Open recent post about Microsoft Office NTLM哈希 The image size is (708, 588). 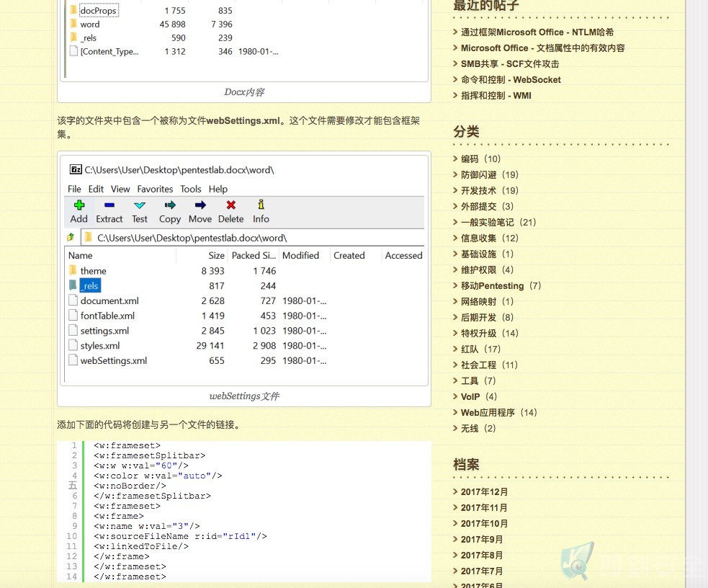(x=537, y=32)
